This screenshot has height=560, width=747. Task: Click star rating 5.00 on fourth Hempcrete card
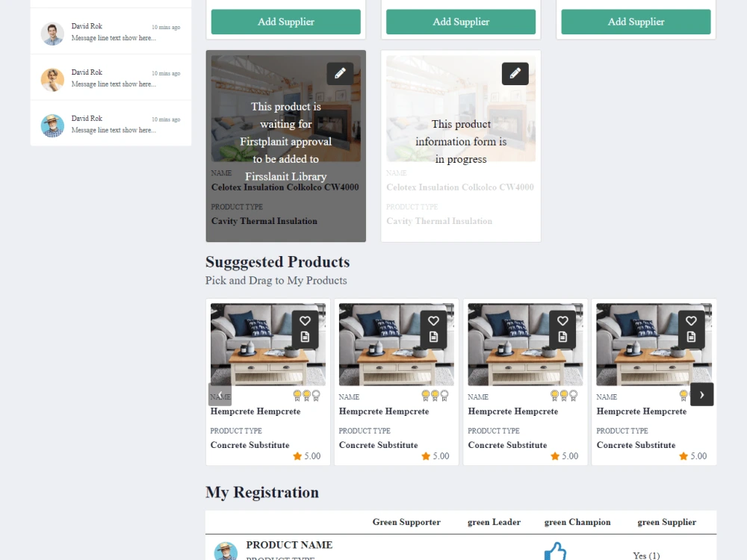(x=693, y=456)
